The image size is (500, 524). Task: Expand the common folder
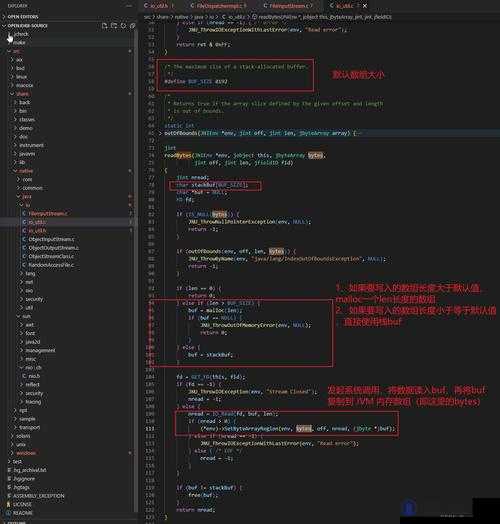pyautogui.click(x=30, y=188)
